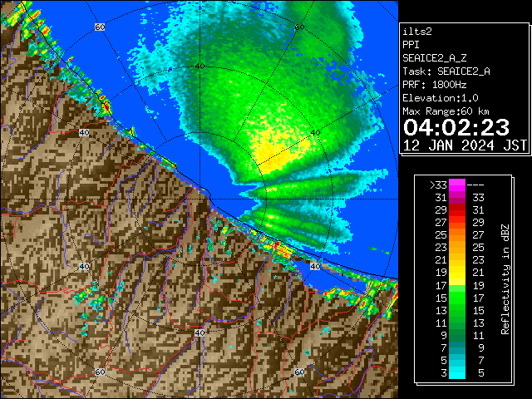Click the "PRF: 1800Hz" value

[434, 85]
